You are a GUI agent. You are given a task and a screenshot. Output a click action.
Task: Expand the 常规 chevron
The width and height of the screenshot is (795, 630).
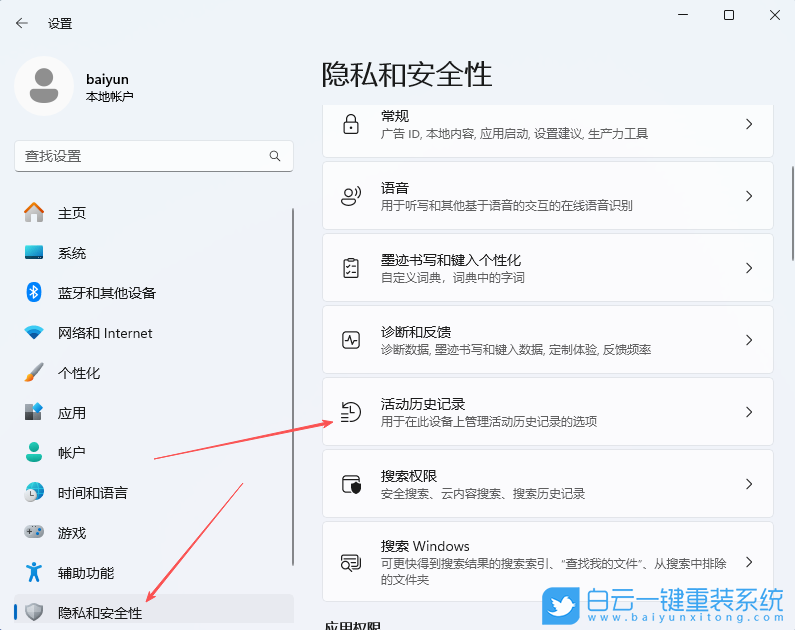[749, 124]
